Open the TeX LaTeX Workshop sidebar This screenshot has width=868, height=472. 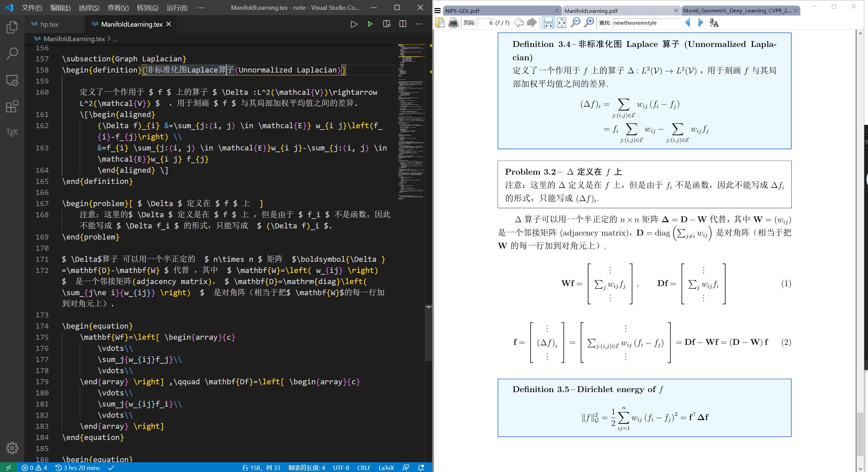coord(12,132)
